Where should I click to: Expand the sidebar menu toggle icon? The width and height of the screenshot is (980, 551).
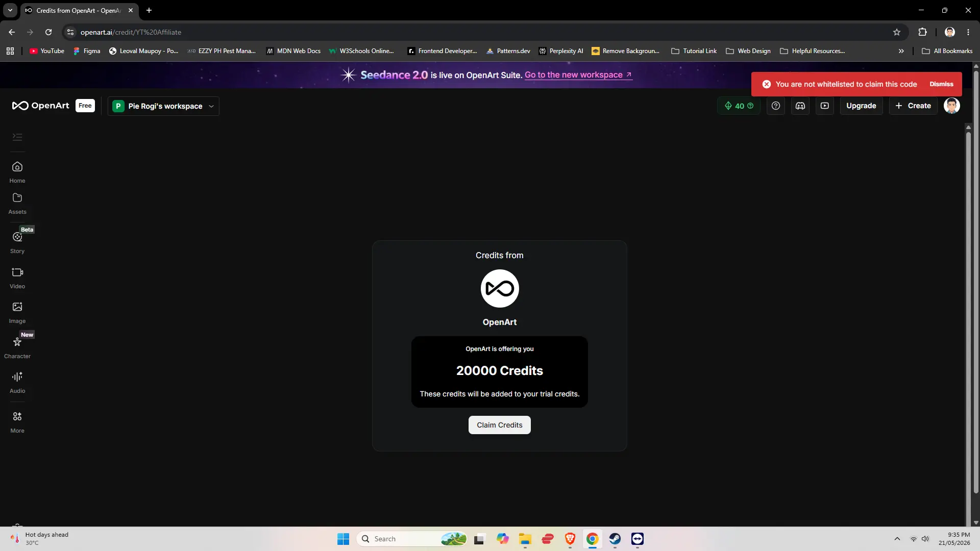pyautogui.click(x=17, y=137)
